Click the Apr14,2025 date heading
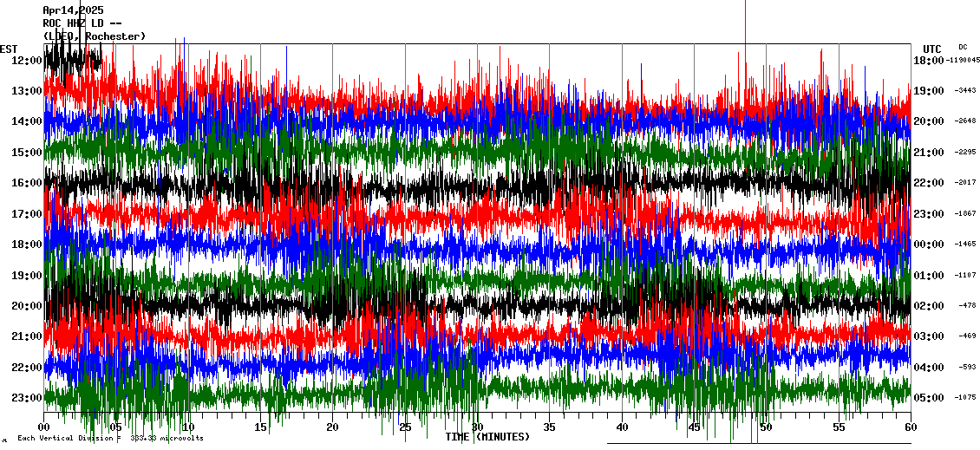This screenshot has width=980, height=450. [x=73, y=10]
